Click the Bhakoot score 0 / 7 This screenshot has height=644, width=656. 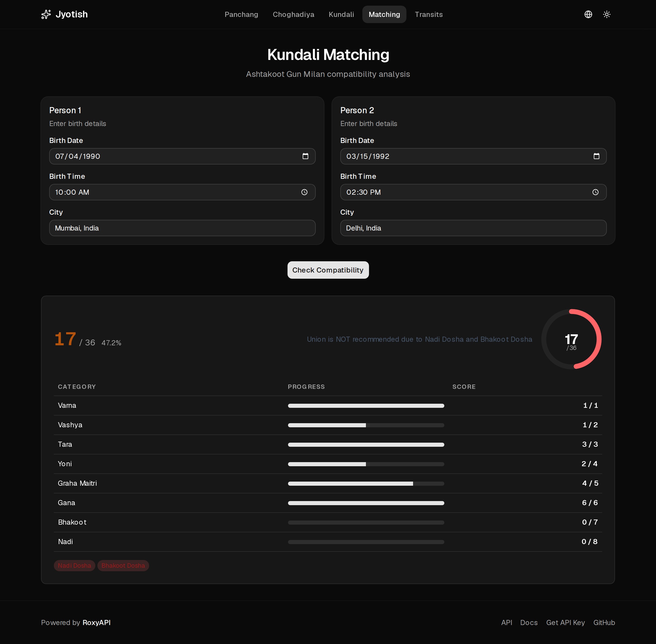coord(590,522)
